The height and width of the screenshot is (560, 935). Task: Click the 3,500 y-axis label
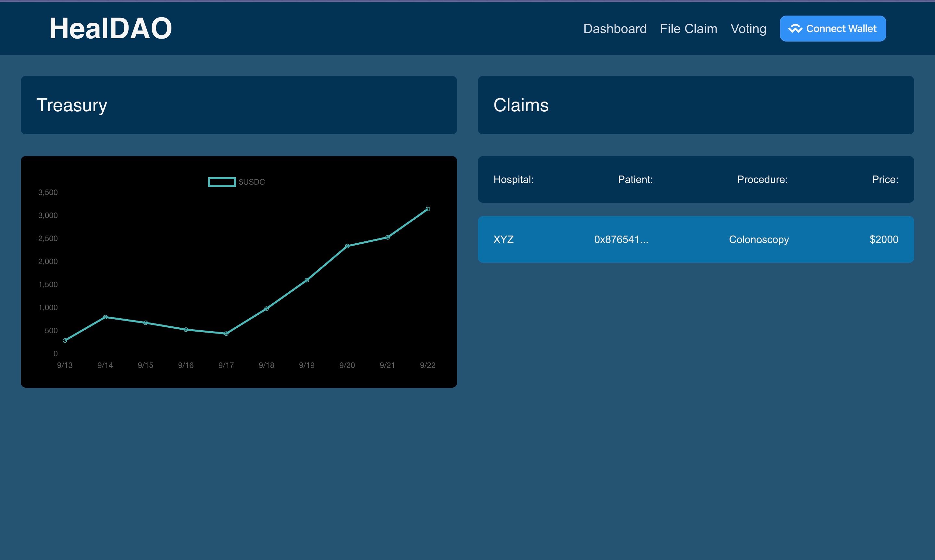tap(48, 192)
